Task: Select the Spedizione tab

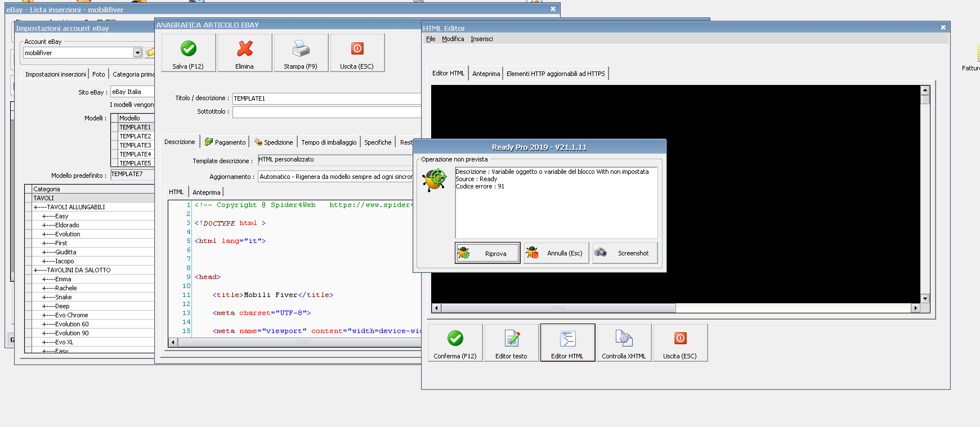Action: 274,142
